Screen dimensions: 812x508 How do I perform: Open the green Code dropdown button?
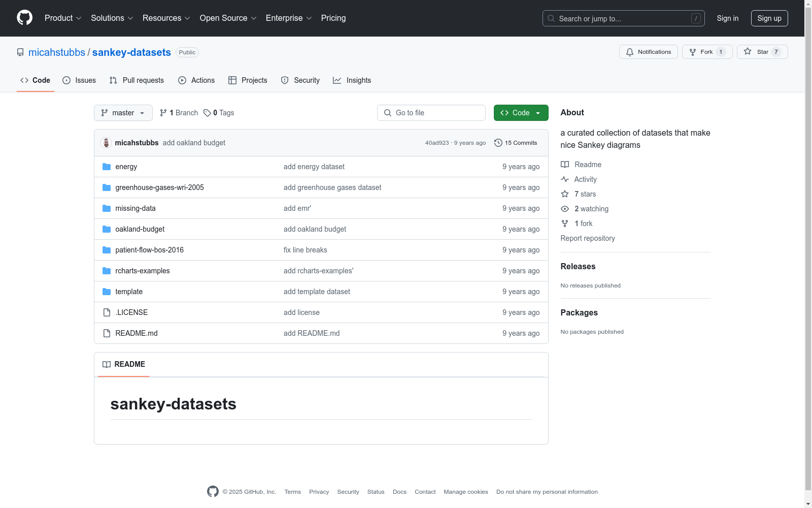point(521,113)
